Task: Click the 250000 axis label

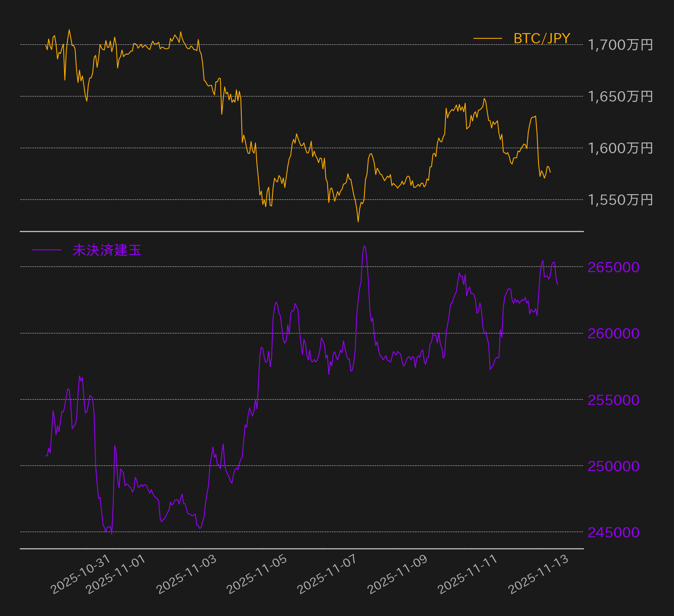Action: tap(613, 466)
